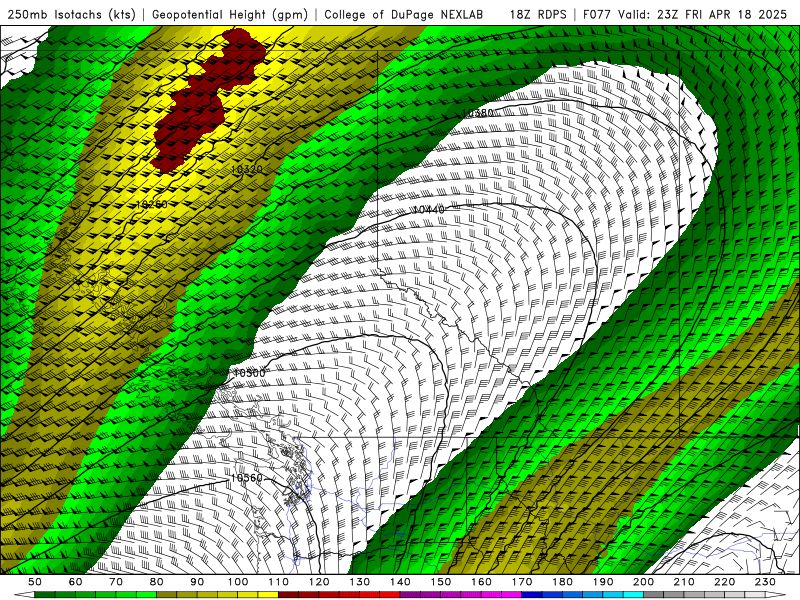Click the '80' color scale label
The width and height of the screenshot is (800, 600).
click(157, 582)
